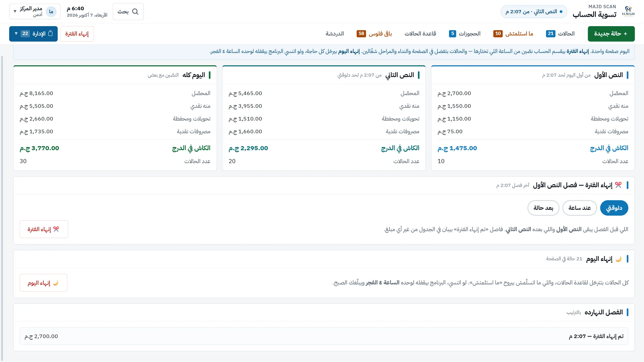Open the الحالات tab
Viewport: 644px width, 362px height.
(560, 34)
